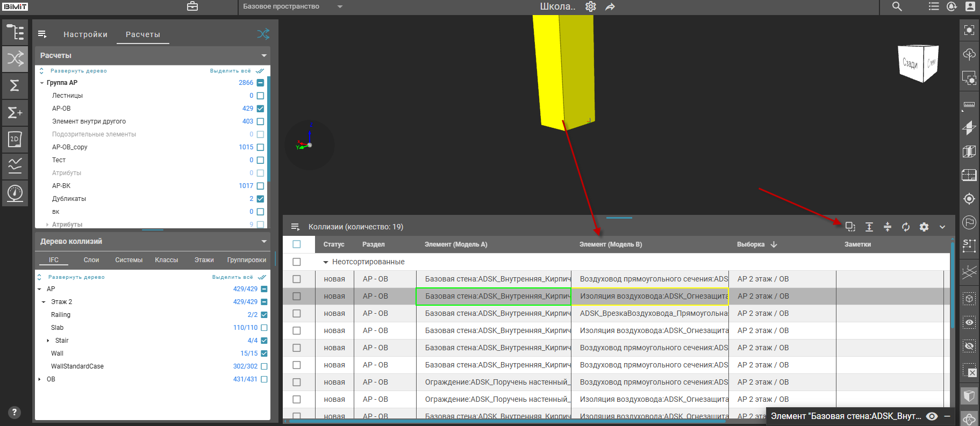Screen dimensions: 980x426
Task: Click Развернуть дерево in Расчеты panel
Action: tap(78, 71)
